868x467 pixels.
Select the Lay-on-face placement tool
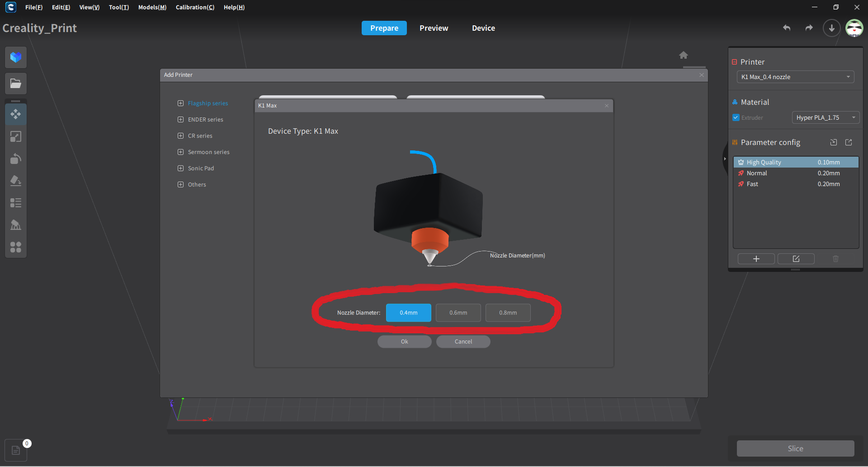click(x=16, y=181)
